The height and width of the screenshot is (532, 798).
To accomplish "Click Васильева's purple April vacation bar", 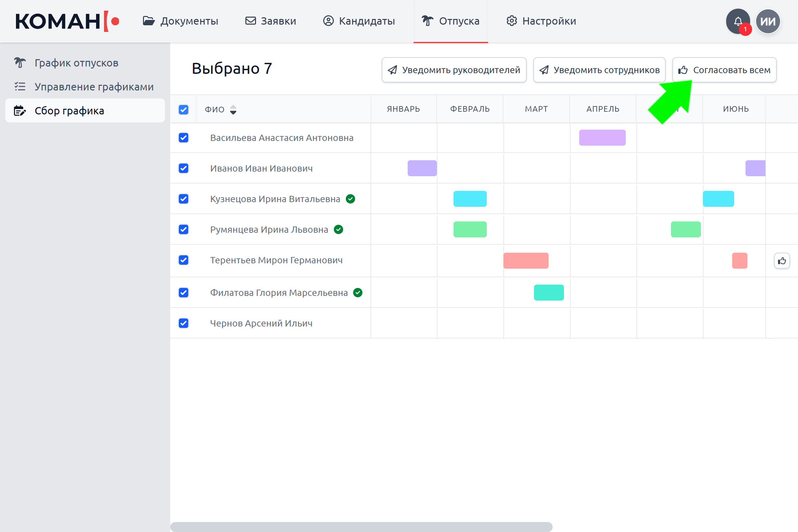I will click(x=602, y=138).
